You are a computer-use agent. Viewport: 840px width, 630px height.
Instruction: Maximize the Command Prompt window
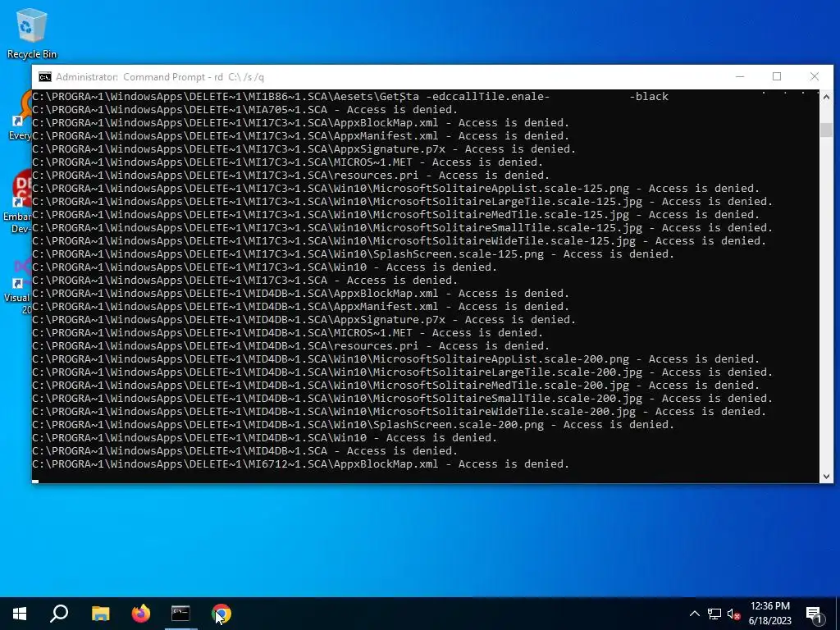tap(777, 76)
